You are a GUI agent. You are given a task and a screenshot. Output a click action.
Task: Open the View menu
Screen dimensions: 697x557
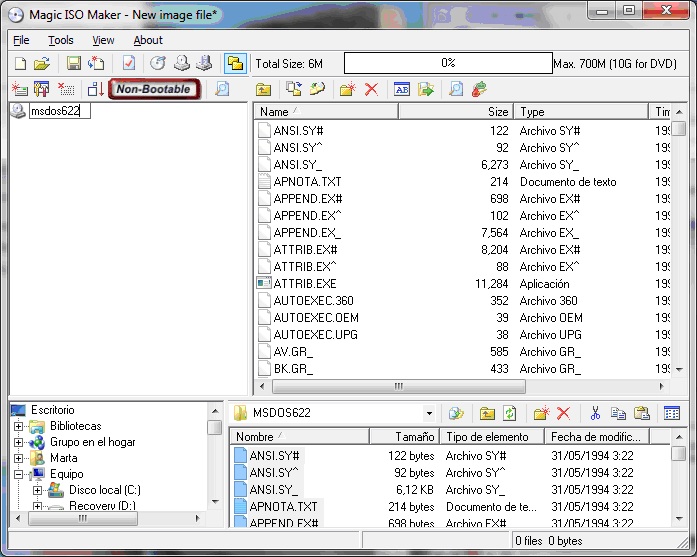(103, 40)
